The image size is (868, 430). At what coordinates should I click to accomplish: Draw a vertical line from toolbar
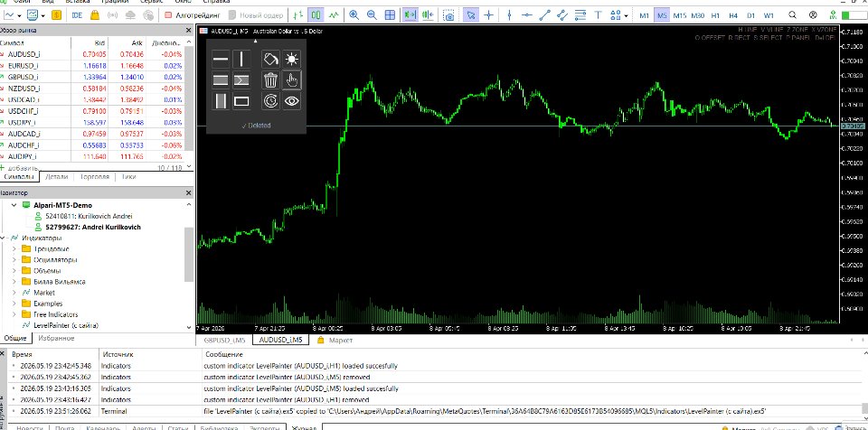point(509,15)
